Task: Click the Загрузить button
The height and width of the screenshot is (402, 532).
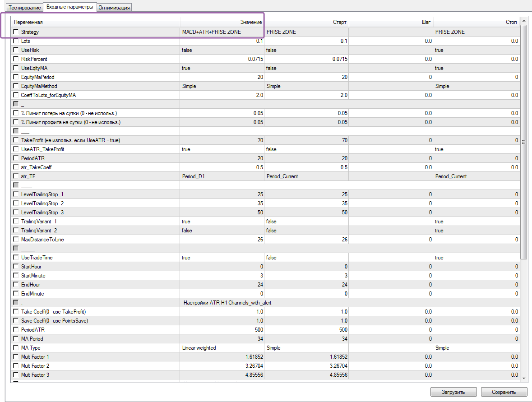Action: [x=453, y=392]
